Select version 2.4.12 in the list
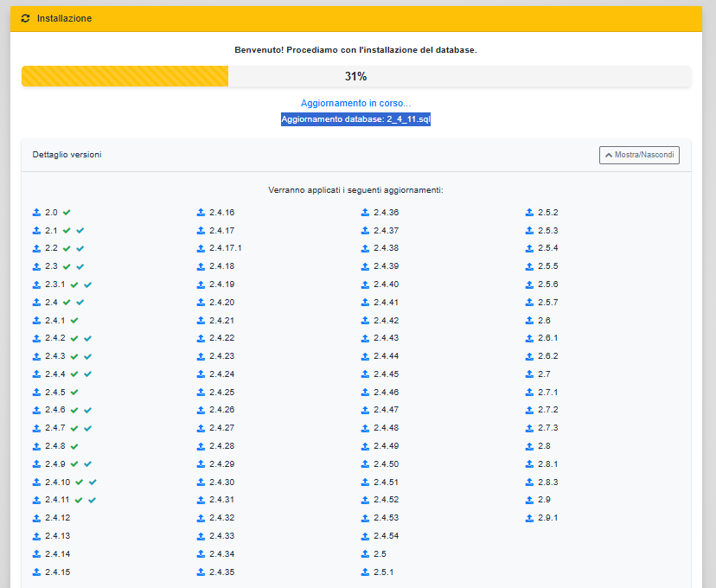Viewport: 716px width, 588px height. coord(57,518)
